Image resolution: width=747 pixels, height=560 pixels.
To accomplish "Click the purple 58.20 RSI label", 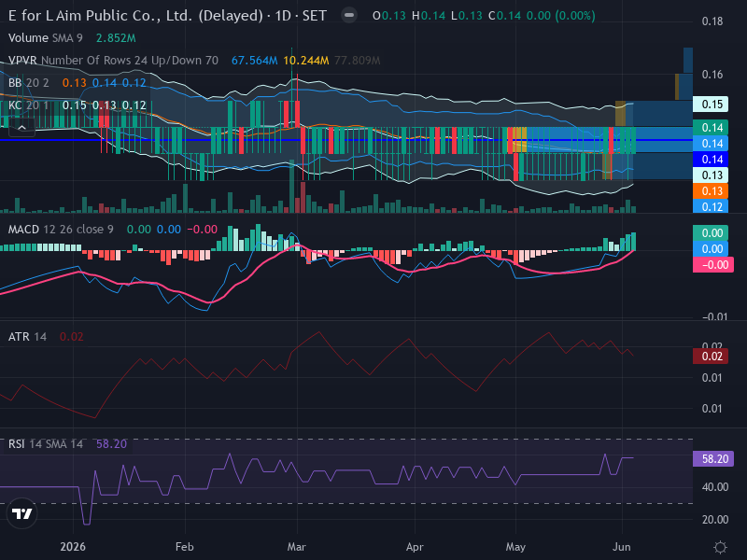I will tap(713, 459).
